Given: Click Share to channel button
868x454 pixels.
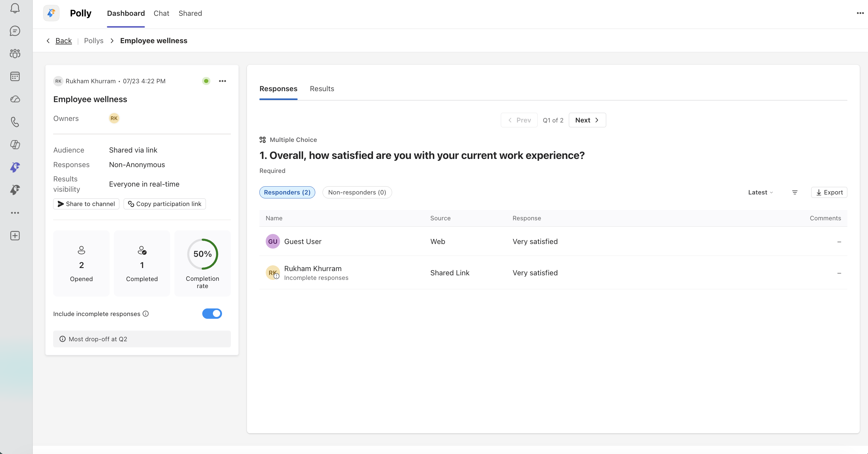Looking at the screenshot, I should pos(86,204).
